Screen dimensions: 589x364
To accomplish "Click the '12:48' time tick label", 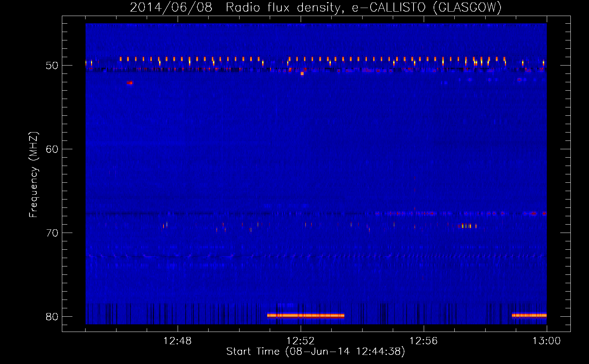I will tap(177, 341).
